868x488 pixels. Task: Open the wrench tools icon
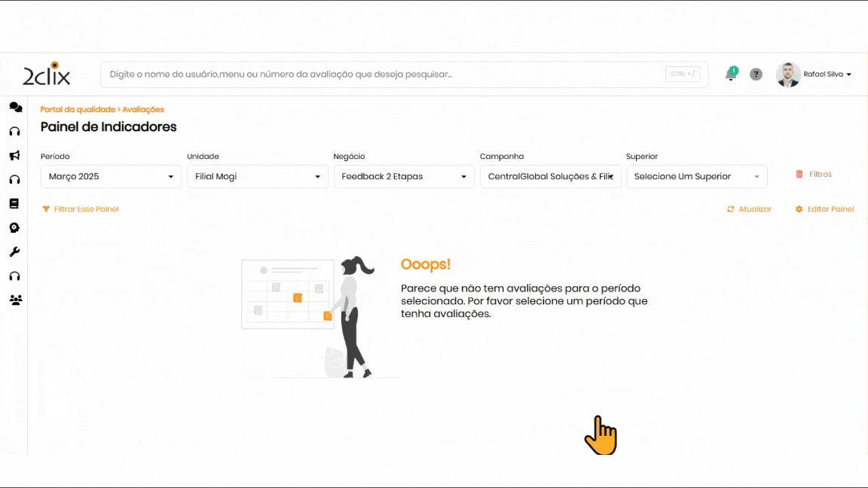click(14, 252)
